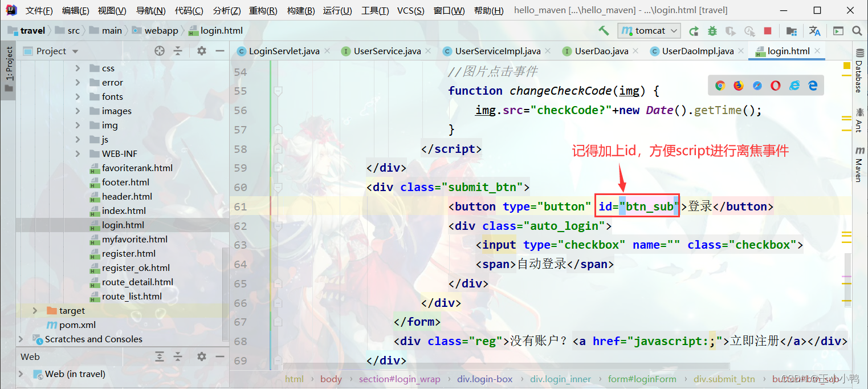Click the Translate icon in toolbar
Viewport: 868px width, 389px height.
click(x=815, y=31)
